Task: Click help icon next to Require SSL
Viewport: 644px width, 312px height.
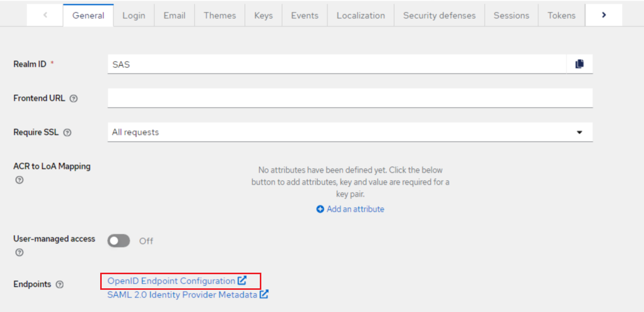Action: tap(67, 133)
